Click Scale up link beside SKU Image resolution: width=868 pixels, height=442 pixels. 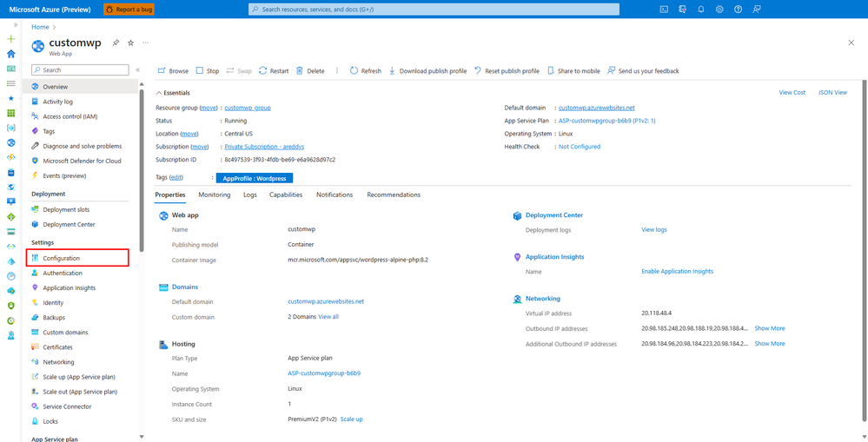(x=352, y=419)
